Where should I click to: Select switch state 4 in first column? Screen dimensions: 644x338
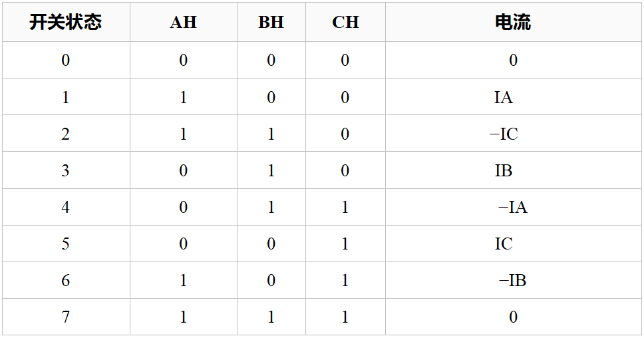pos(66,207)
